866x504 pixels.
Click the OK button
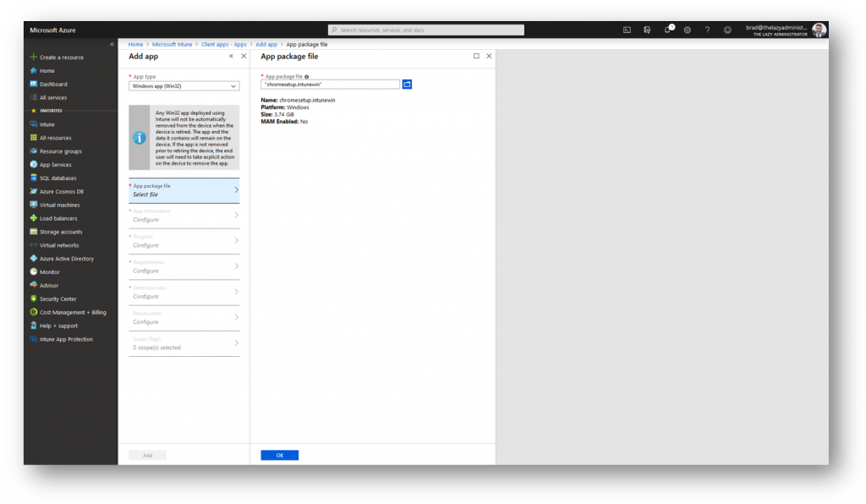tap(279, 456)
